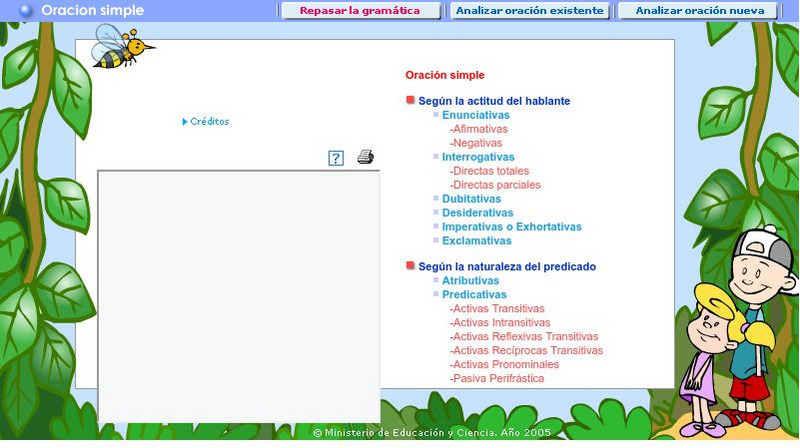This screenshot has height=448, width=800.
Task: Click the triangle arrow beside Créditos
Action: pyautogui.click(x=185, y=121)
